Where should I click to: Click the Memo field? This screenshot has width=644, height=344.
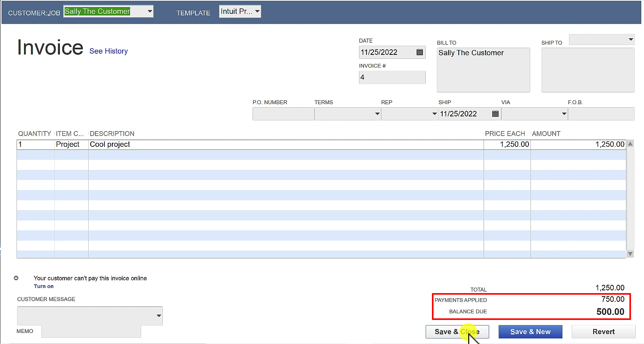tap(91, 331)
